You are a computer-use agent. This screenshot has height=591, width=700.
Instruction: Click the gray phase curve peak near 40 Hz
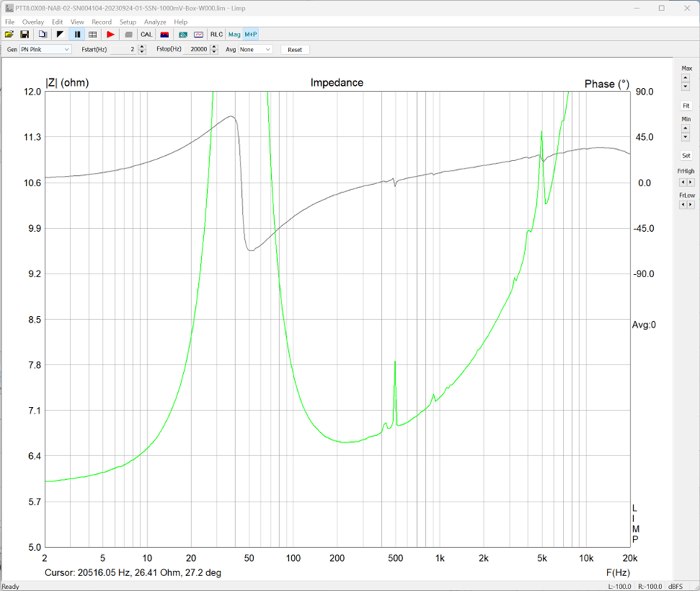click(x=232, y=116)
